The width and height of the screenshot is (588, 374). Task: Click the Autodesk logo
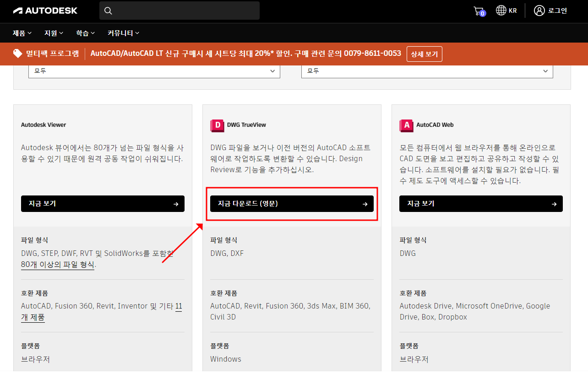[x=45, y=11]
